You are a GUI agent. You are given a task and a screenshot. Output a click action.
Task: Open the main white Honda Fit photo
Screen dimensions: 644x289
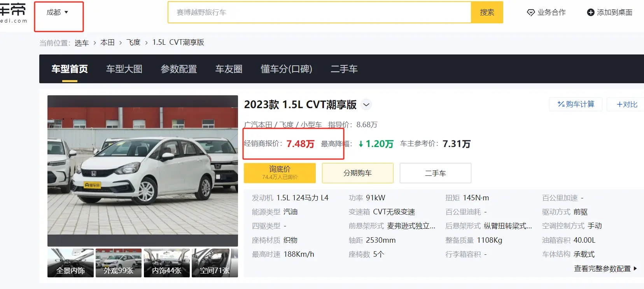coord(143,171)
